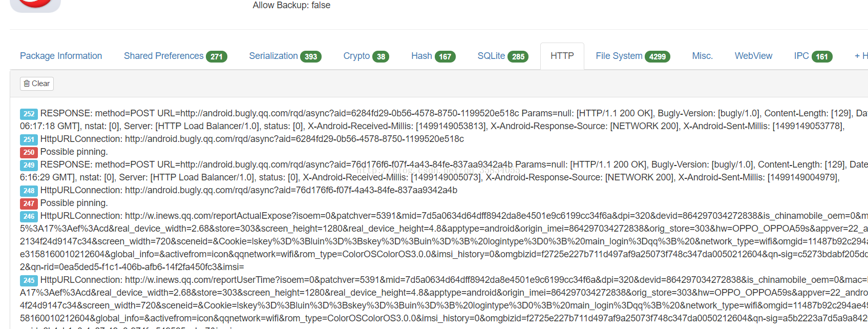Click log entry badge 251
868x329 pixels.
coord(29,139)
